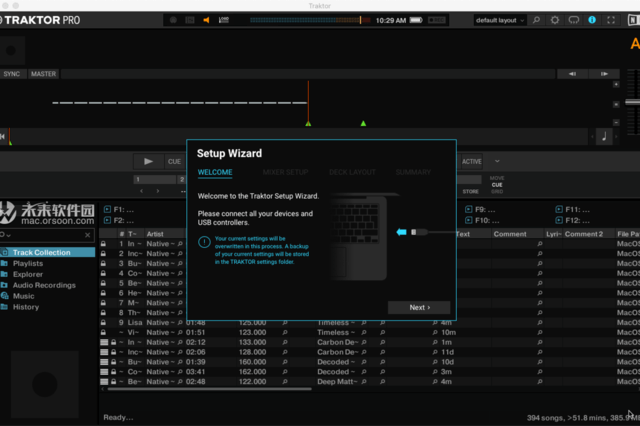Toggle fullscreen view icon
The width and height of the screenshot is (640, 426).
coord(611,20)
